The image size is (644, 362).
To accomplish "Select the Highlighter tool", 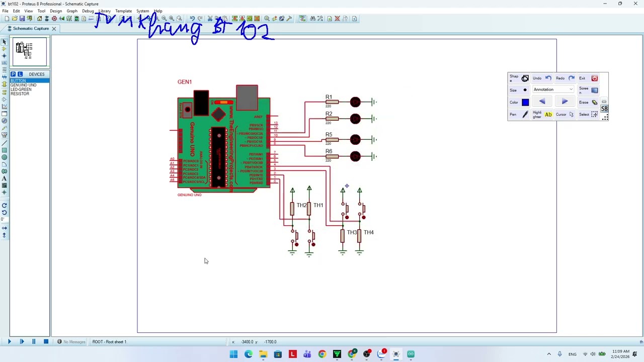I will (x=542, y=115).
